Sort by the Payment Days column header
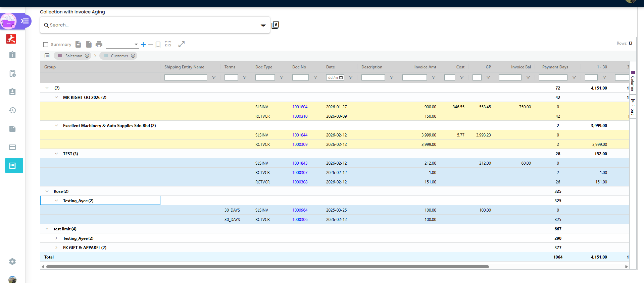The width and height of the screenshot is (644, 283). pyautogui.click(x=555, y=67)
